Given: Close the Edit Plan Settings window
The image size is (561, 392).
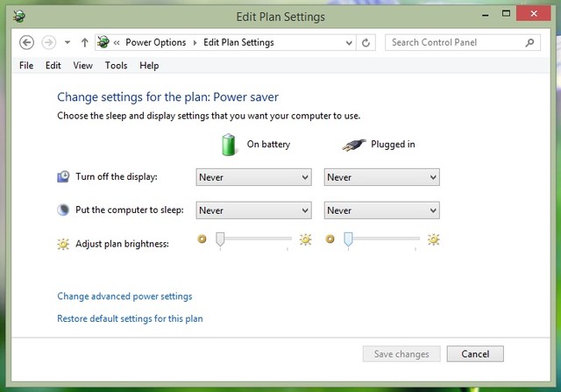Looking at the screenshot, I should [x=534, y=14].
